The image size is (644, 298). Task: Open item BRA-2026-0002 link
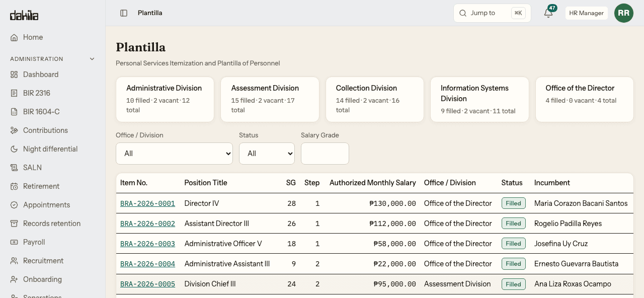coord(147,223)
